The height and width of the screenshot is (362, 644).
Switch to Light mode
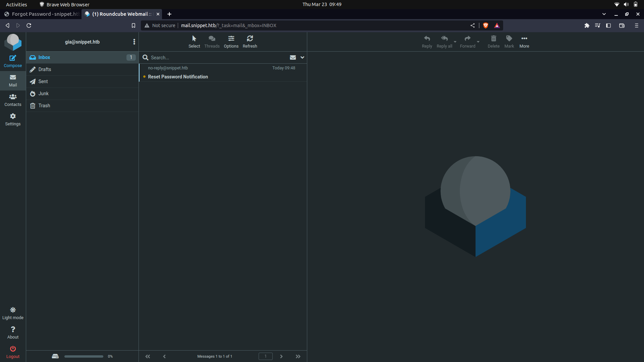13,312
